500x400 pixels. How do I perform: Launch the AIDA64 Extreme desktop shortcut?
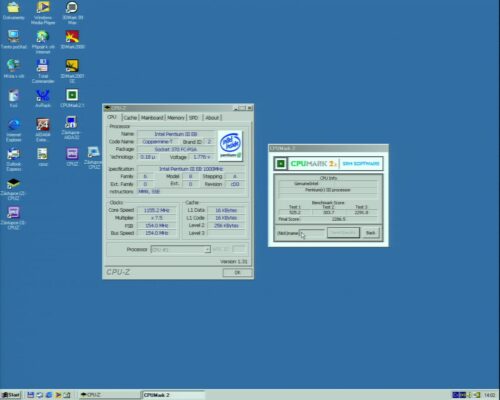pos(43,130)
